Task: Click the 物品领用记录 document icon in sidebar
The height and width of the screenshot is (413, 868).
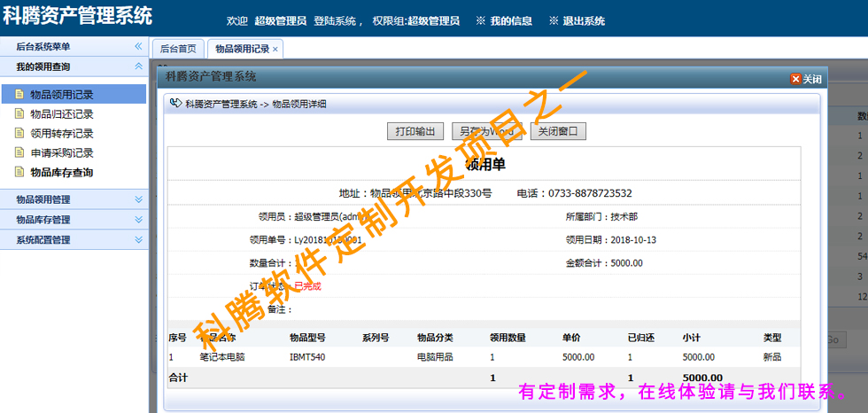Action: pyautogui.click(x=19, y=94)
